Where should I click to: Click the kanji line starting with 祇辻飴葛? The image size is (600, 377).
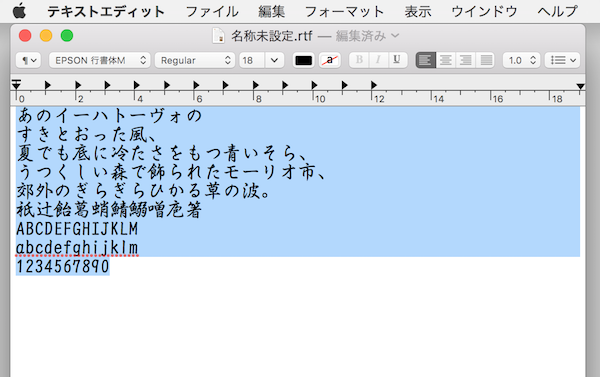coord(109,209)
